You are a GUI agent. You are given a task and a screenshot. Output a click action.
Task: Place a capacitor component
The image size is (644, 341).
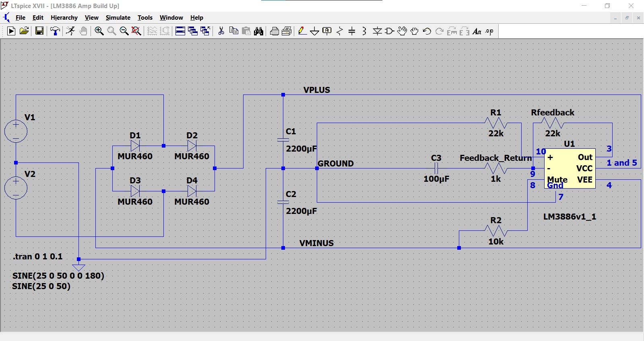(352, 31)
